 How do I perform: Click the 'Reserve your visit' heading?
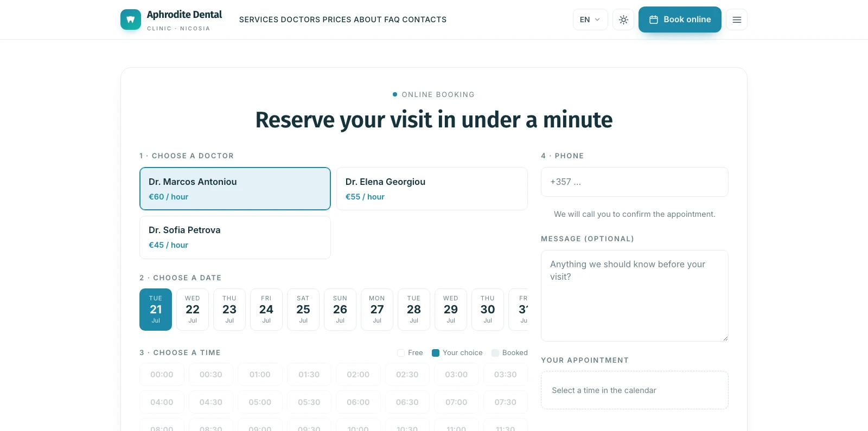(434, 120)
